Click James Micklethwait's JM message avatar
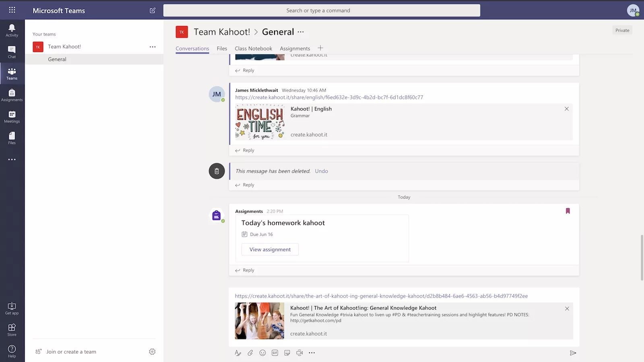644x362 pixels. point(217,94)
